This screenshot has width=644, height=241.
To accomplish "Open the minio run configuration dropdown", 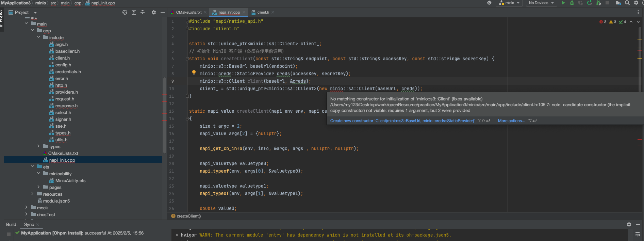I will pos(509,3).
